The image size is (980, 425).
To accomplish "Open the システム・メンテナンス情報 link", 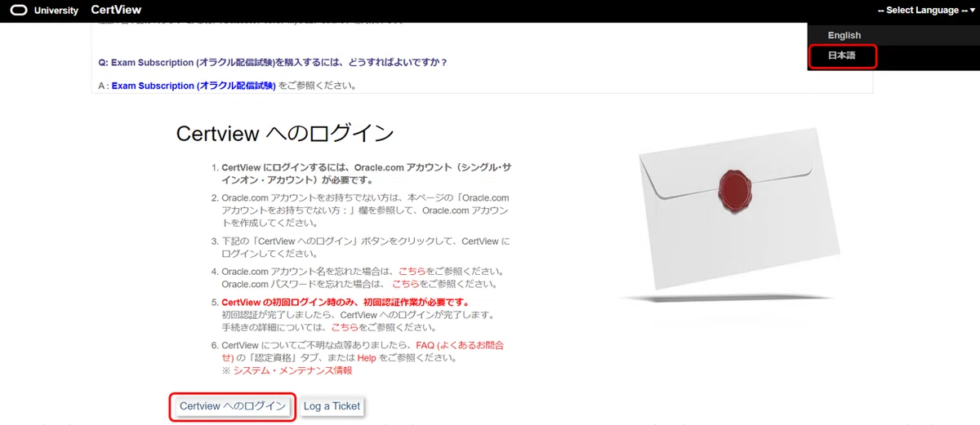I will coord(292,370).
